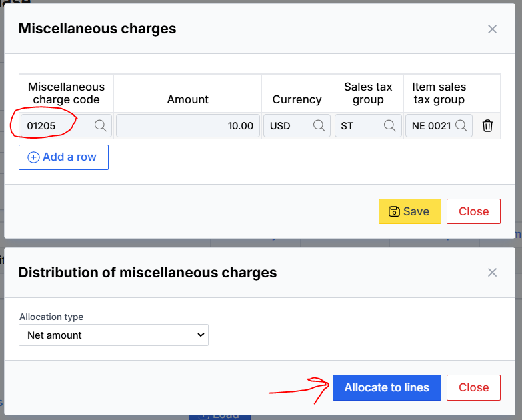
Task: Dismiss Miscellaneous charges dialog with X icon
Action: point(492,29)
